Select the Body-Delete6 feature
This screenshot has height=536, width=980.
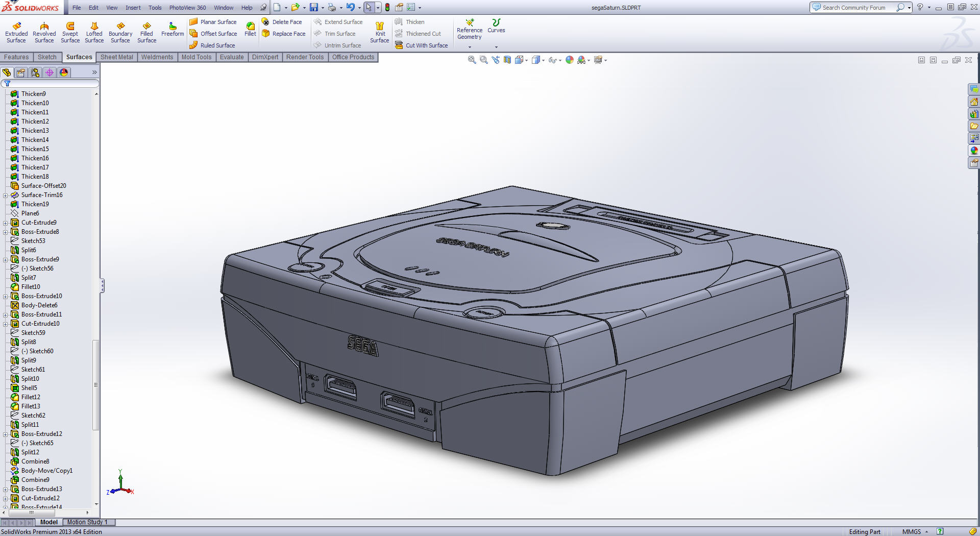pos(34,305)
